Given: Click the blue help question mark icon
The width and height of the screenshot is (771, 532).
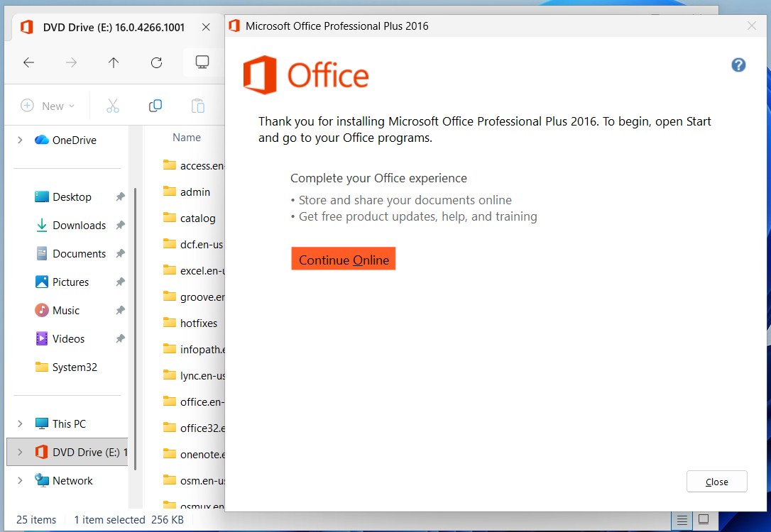Looking at the screenshot, I should 738,65.
